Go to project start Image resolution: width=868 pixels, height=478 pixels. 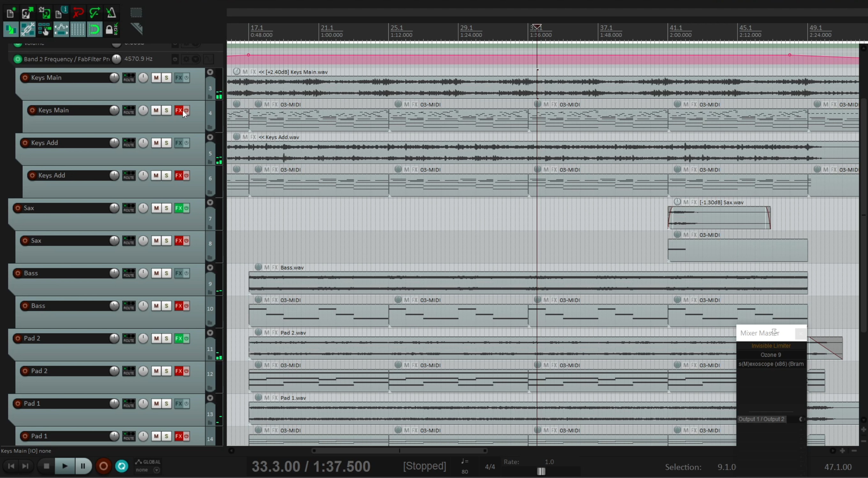tap(11, 466)
